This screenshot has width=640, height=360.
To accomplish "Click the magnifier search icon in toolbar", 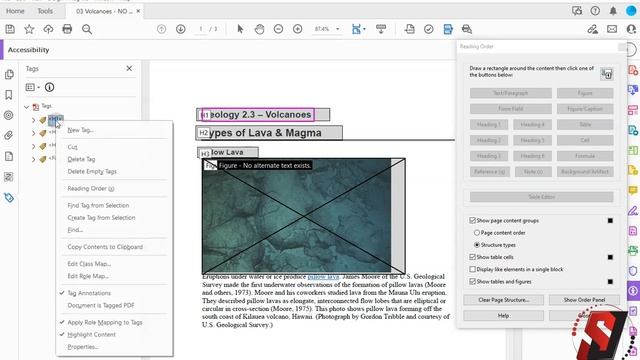I will click(x=87, y=29).
